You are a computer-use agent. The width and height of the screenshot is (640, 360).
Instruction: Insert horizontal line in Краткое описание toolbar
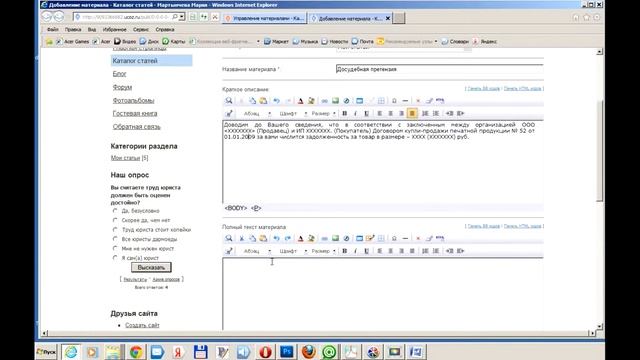(x=405, y=100)
